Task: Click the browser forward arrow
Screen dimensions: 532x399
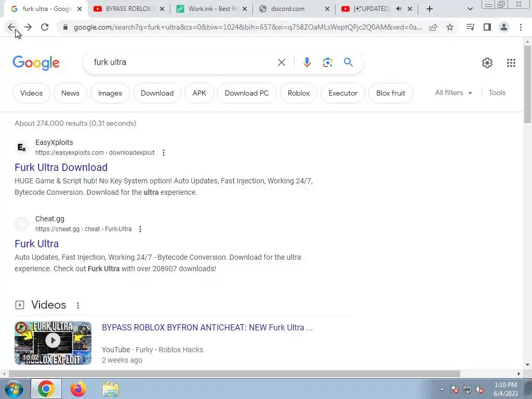Action: (28, 27)
